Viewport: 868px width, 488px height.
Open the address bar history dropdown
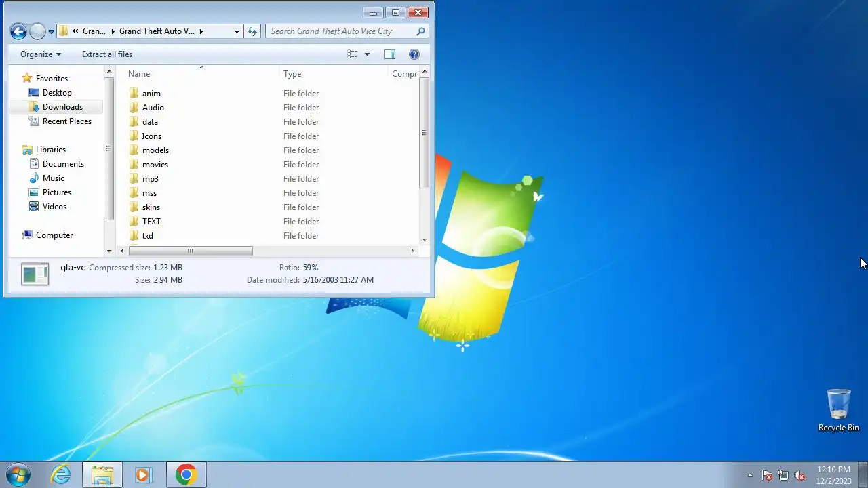237,31
